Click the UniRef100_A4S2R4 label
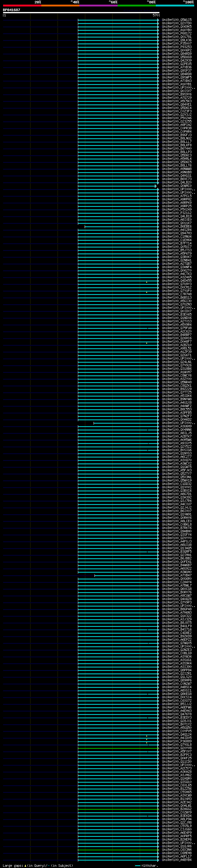 point(176,230)
